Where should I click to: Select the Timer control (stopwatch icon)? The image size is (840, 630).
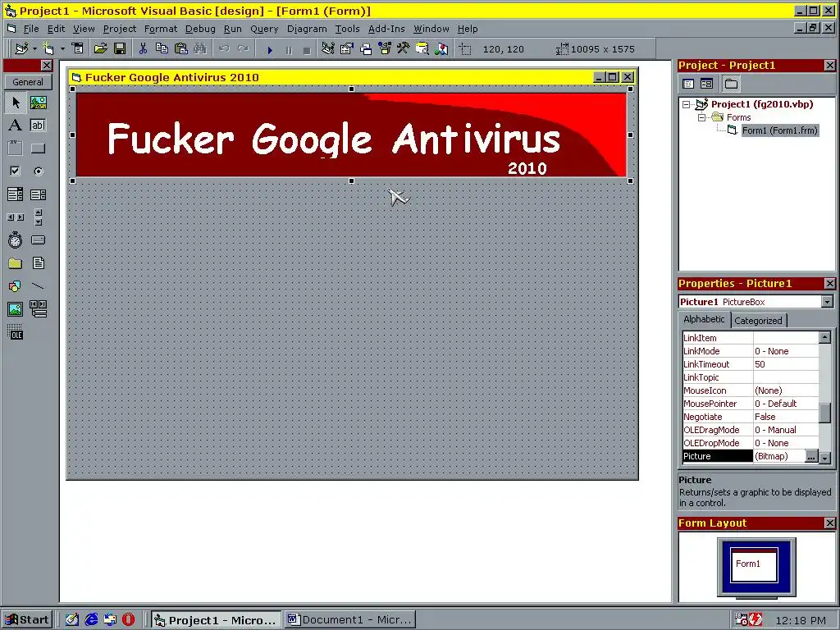[x=16, y=240]
